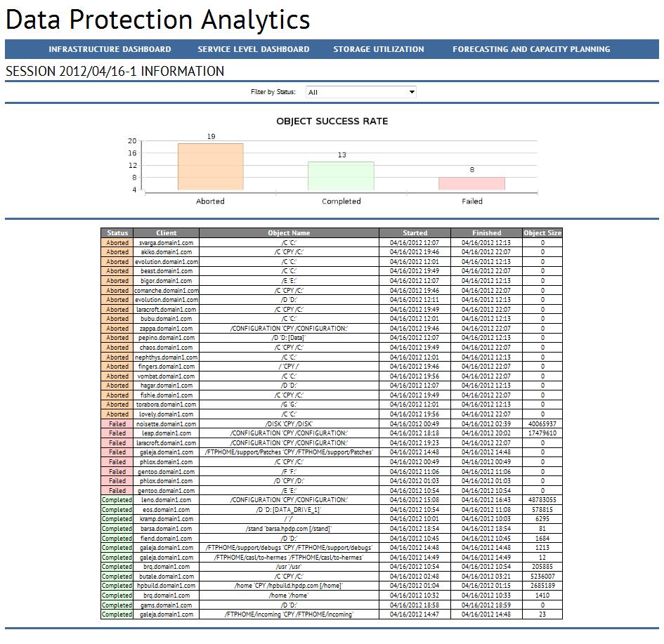Open the Infrastructure Dashboard tab
Image resolution: width=664 pixels, height=644 pixels.
(x=110, y=49)
